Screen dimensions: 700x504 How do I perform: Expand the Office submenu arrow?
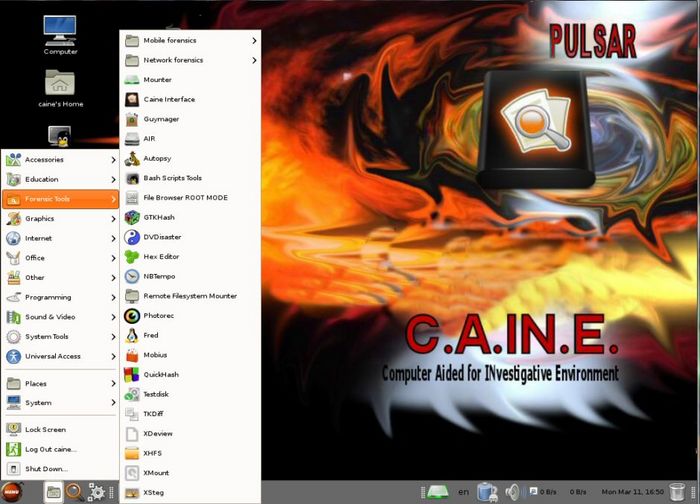click(113, 258)
